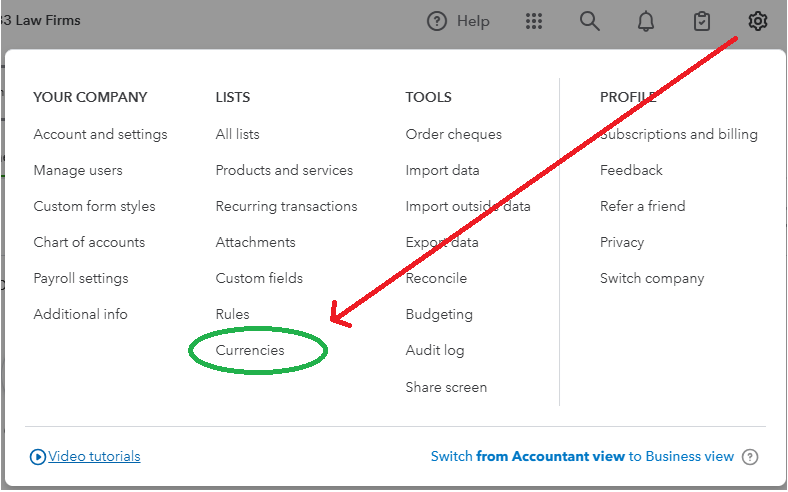Open the notifications bell icon
This screenshot has height=492, width=788.
tap(646, 21)
